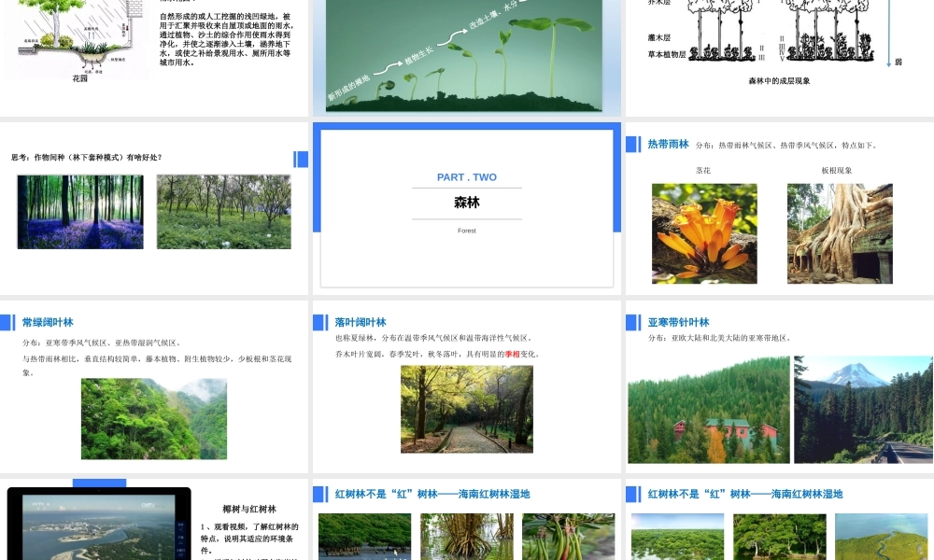This screenshot has height=560, width=934.
Task: Click the download icon on the video sidebar
Action: (x=179, y=540)
